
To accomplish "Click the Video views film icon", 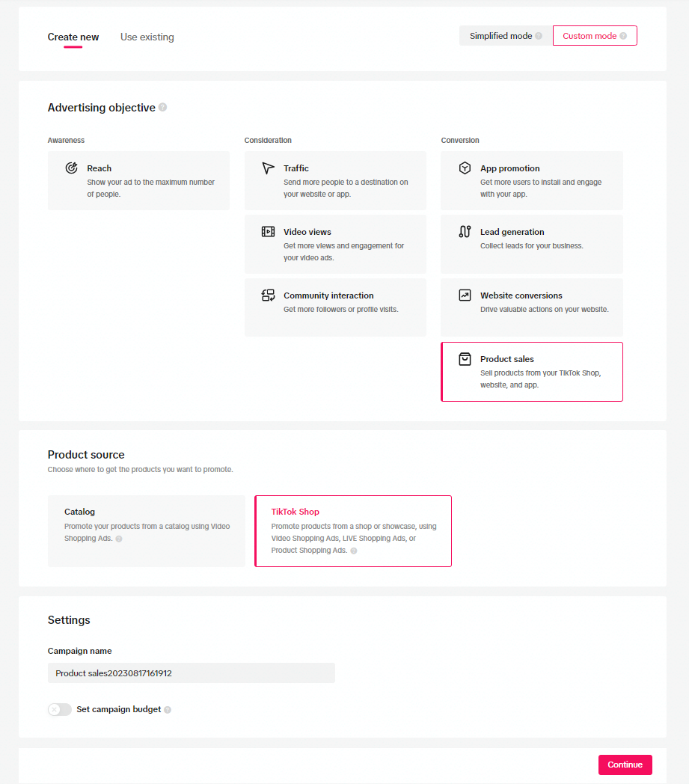I will 268,232.
